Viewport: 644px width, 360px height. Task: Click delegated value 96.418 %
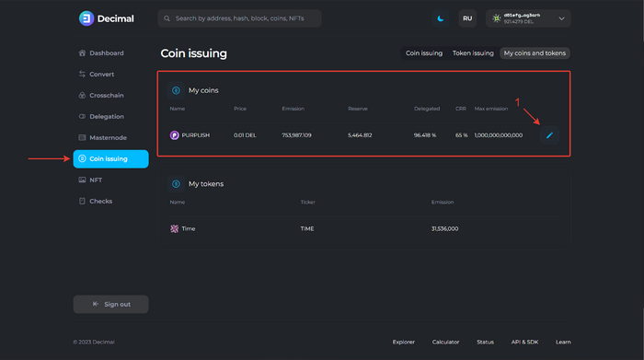click(x=425, y=135)
